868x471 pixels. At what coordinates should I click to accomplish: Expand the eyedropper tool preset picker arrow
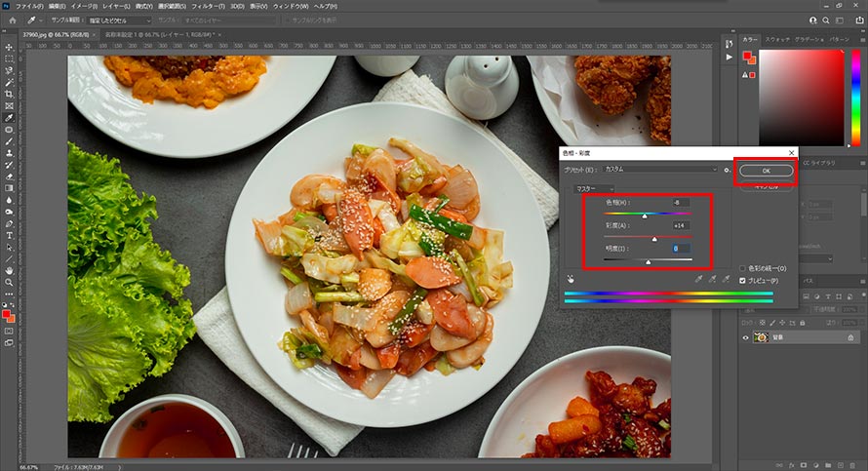click(40, 20)
